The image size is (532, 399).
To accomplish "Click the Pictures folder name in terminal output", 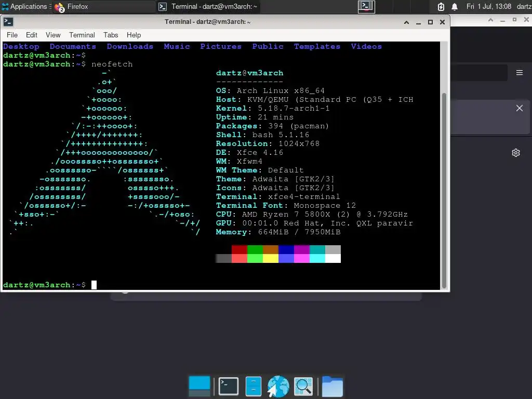I will (x=221, y=46).
